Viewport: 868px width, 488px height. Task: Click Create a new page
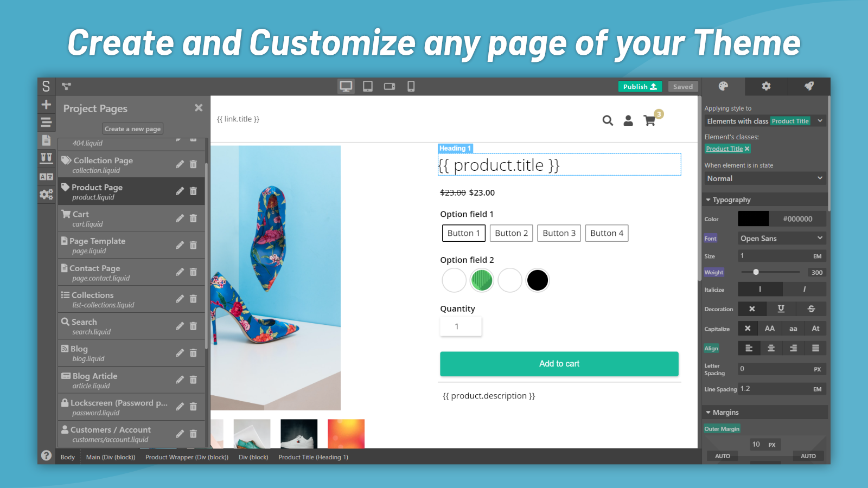coord(132,129)
